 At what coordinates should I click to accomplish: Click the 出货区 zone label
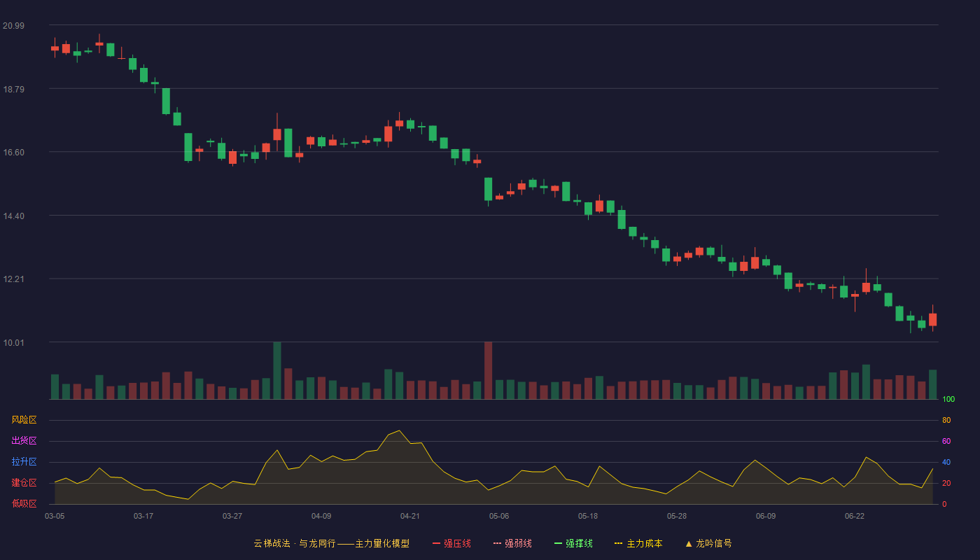pyautogui.click(x=24, y=441)
